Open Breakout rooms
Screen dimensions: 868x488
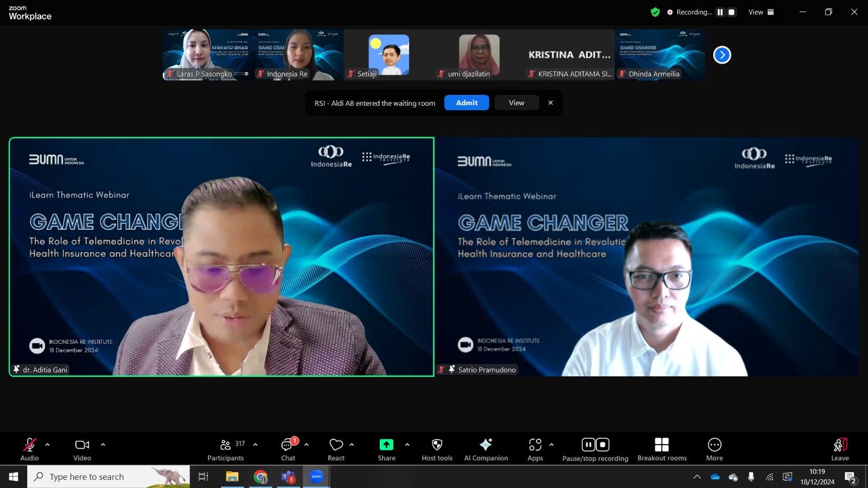pyautogui.click(x=662, y=450)
